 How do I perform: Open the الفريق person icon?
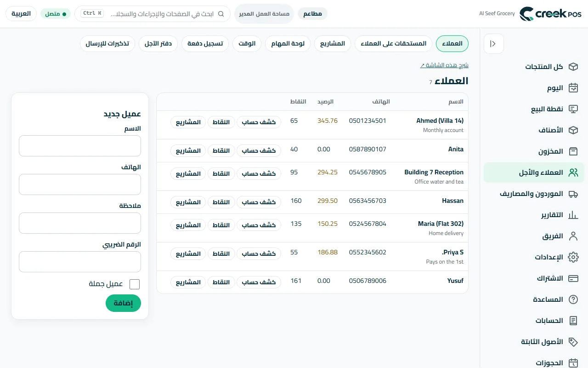click(x=573, y=236)
